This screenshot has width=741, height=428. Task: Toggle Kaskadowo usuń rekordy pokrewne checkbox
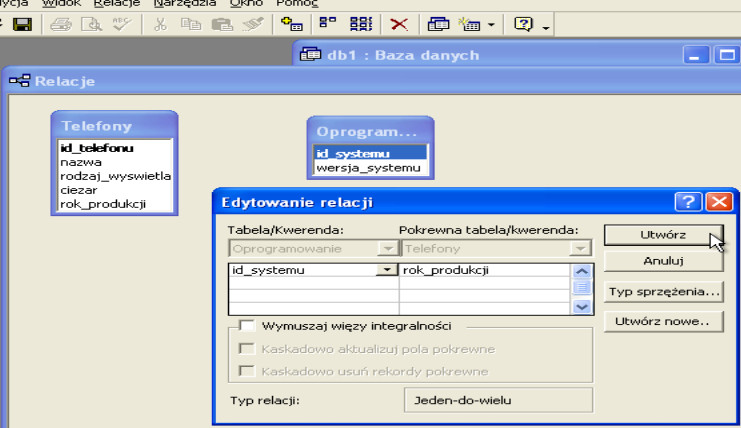[247, 371]
